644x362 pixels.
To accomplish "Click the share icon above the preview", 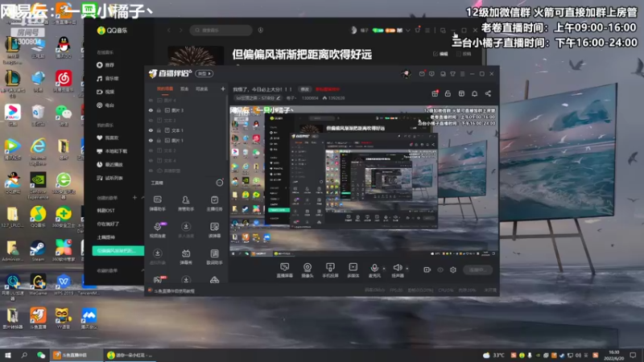I will pyautogui.click(x=488, y=93).
